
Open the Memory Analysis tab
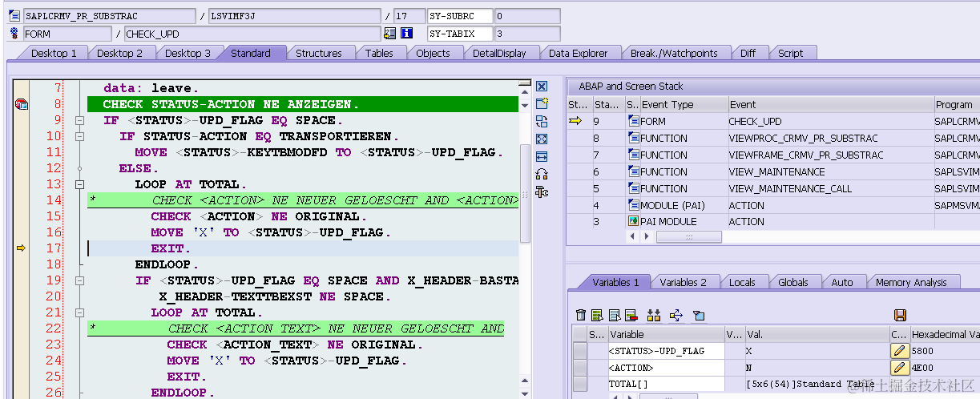tap(911, 282)
